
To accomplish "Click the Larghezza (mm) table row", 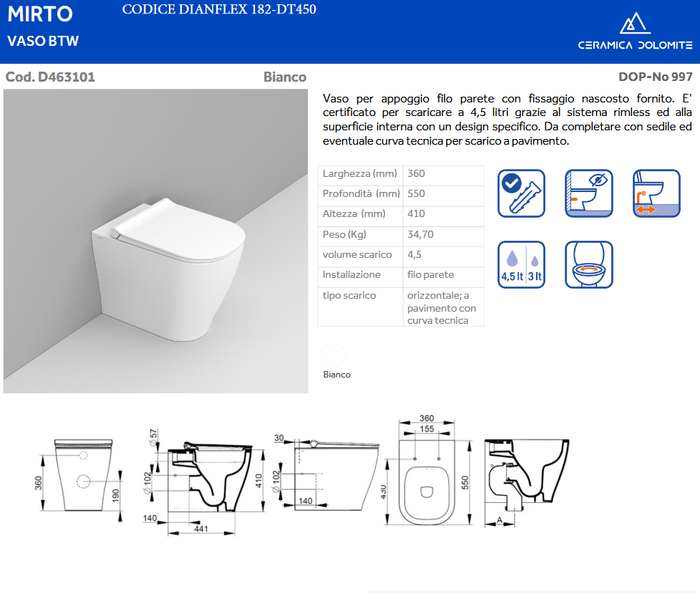I will tap(400, 174).
